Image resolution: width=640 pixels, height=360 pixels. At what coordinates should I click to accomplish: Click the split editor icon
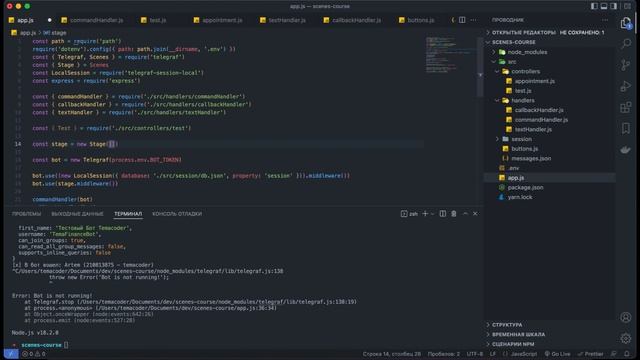[x=462, y=20]
